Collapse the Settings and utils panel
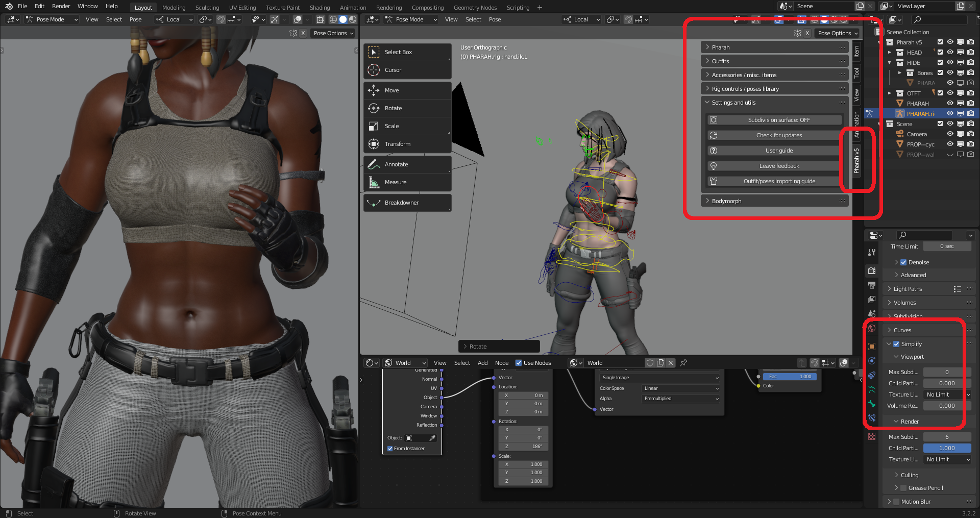The image size is (980, 518). [x=775, y=103]
